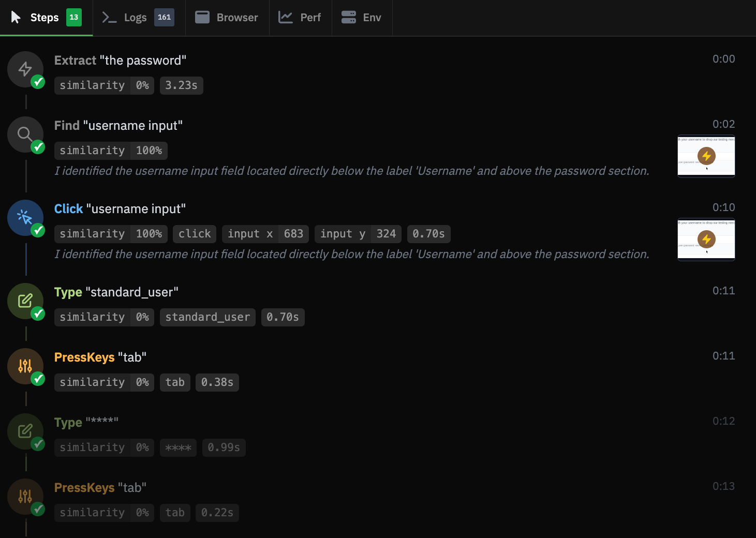The width and height of the screenshot is (756, 538).
Task: Toggle the green checkmark on the Extract step
Action: pyautogui.click(x=37, y=81)
